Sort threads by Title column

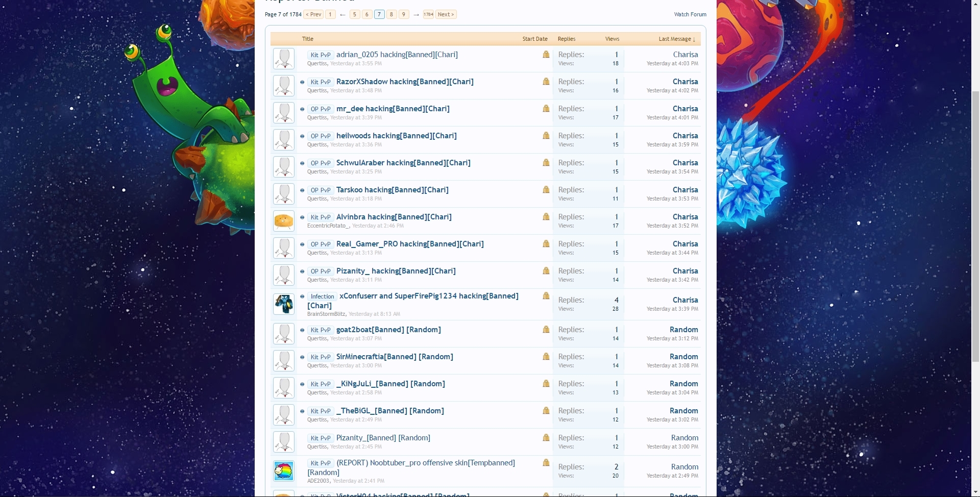coord(308,39)
